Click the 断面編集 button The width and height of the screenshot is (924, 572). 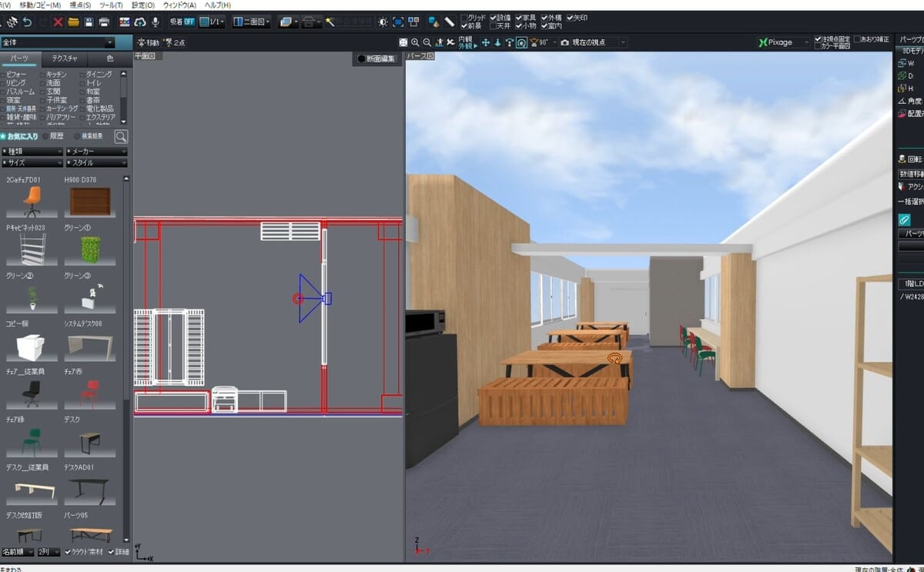click(377, 59)
